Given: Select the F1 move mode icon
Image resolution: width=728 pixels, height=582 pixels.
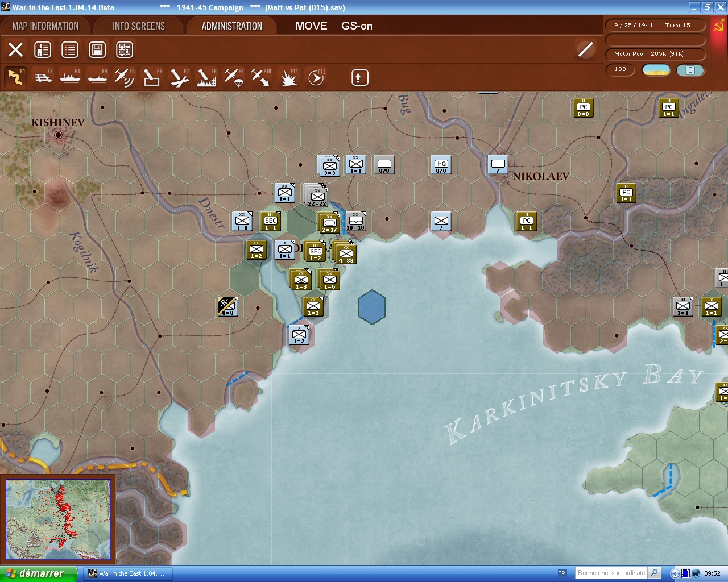Looking at the screenshot, I should tap(15, 77).
